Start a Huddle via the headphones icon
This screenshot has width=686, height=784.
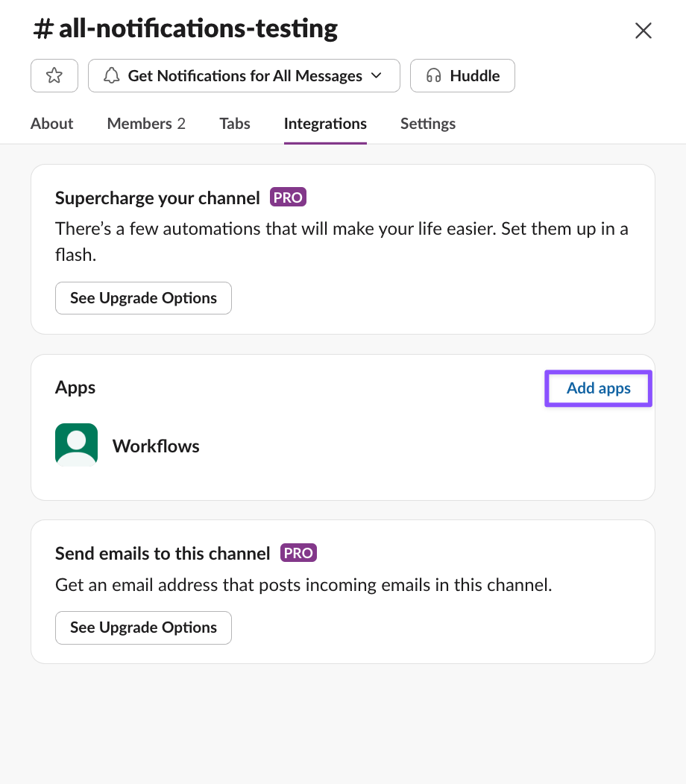[x=434, y=76]
